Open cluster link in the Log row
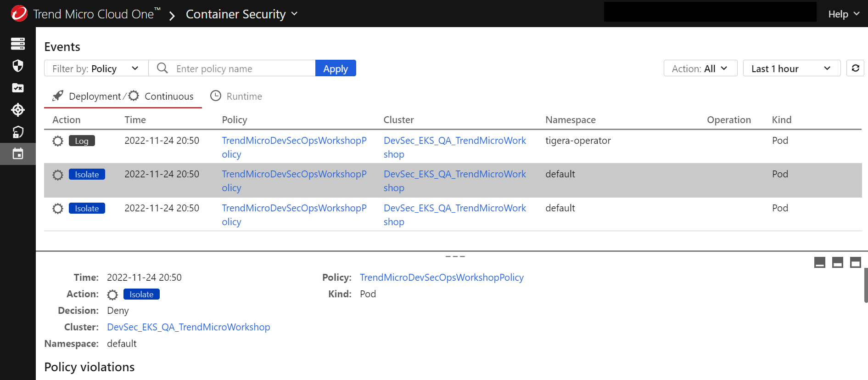Viewport: 868px width, 380px height. pyautogui.click(x=455, y=147)
